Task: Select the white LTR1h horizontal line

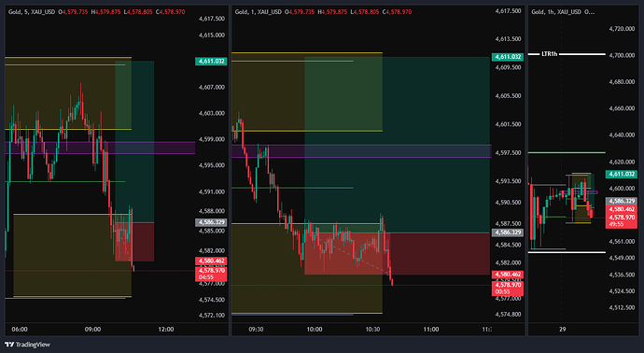Action: pyautogui.click(x=567, y=54)
